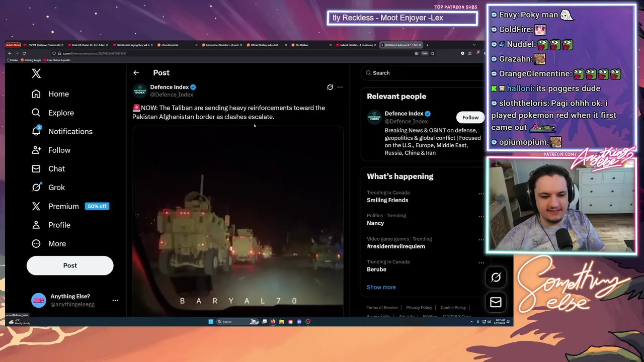644x362 pixels.
Task: Click the taskbar volume icon
Action: click(x=489, y=322)
